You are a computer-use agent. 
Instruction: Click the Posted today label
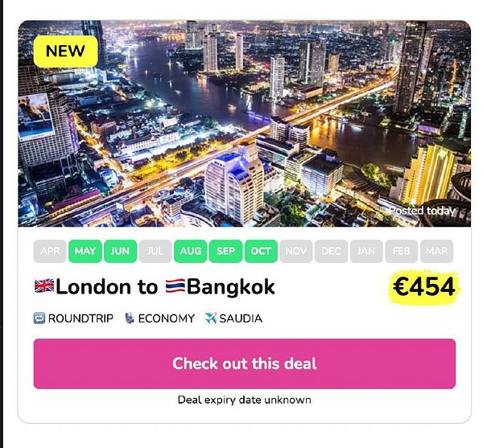(x=422, y=211)
